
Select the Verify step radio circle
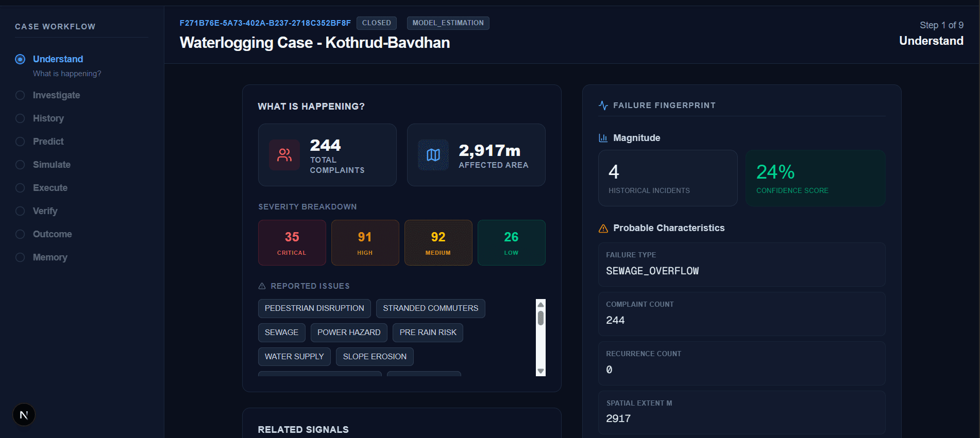tap(20, 211)
